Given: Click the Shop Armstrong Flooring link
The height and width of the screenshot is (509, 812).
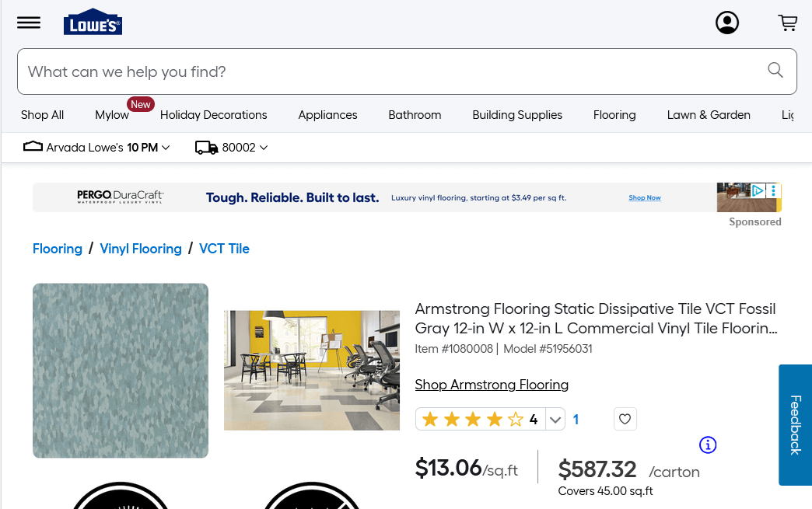Looking at the screenshot, I should pos(492,385).
